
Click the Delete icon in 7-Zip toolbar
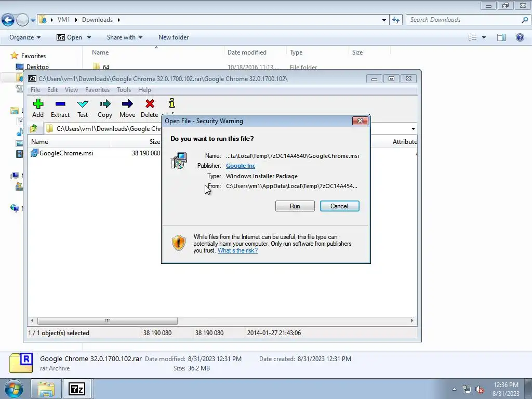pyautogui.click(x=150, y=104)
